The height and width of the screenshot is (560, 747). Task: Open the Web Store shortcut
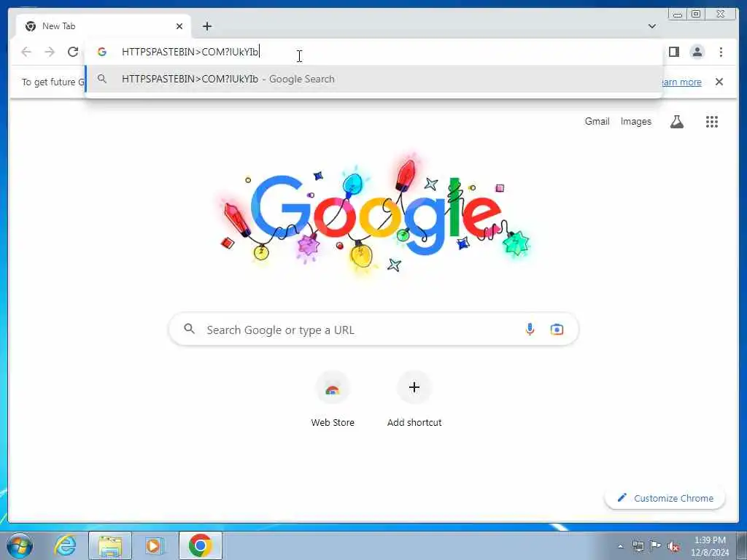click(x=333, y=399)
